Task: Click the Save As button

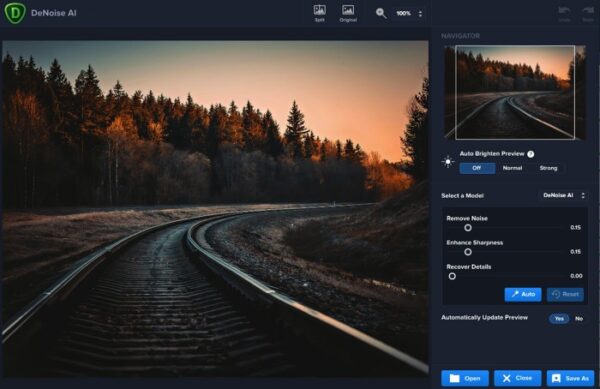Action: [570, 378]
